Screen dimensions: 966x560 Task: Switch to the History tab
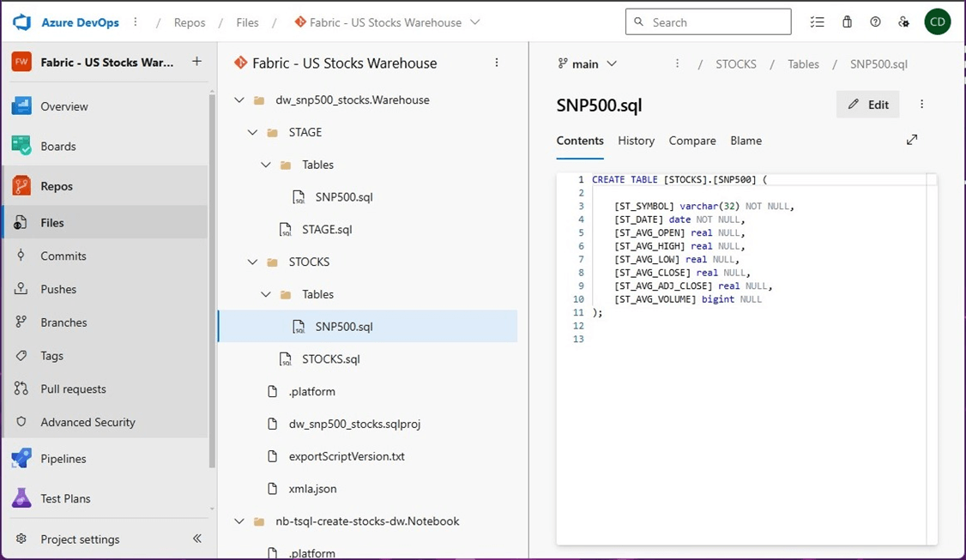(636, 141)
